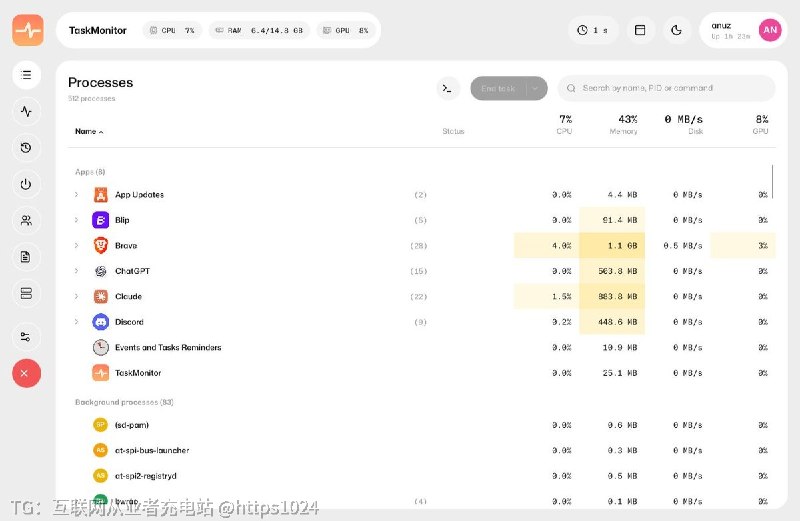The height and width of the screenshot is (521, 800).
Task: Click the Events and Tasks Reminders clock icon
Action: click(x=101, y=348)
